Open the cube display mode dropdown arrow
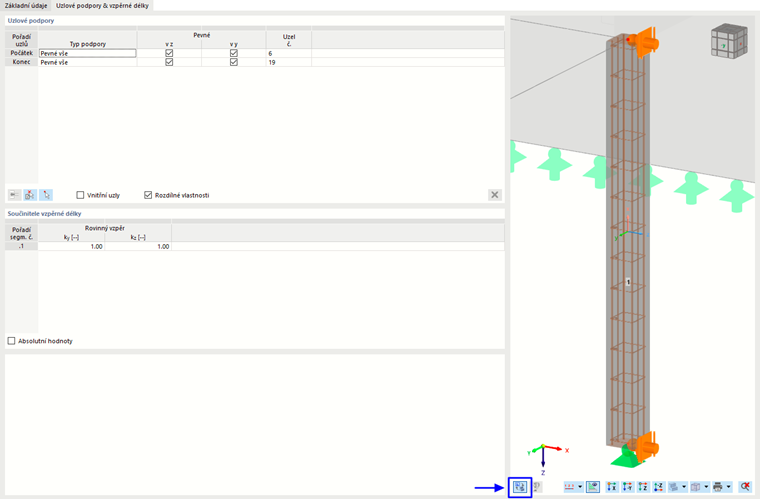This screenshot has width=760, height=499. (706, 487)
